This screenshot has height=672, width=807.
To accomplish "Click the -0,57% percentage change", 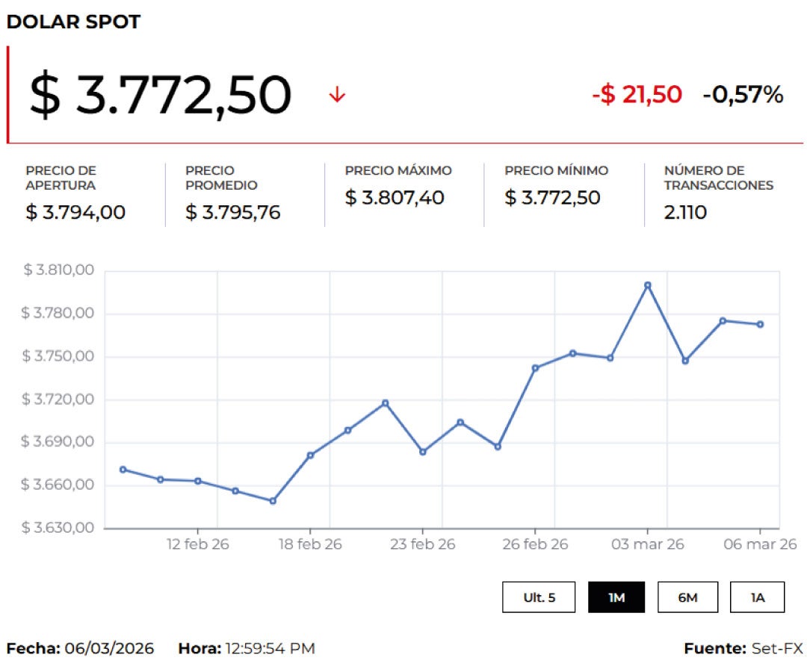I will coord(743,95).
